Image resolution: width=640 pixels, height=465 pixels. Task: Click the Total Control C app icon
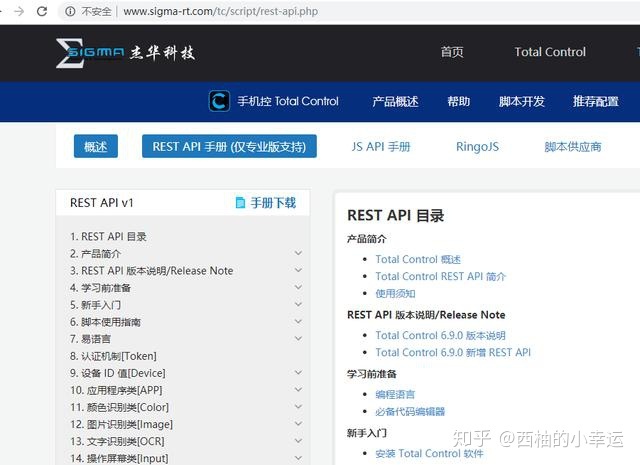[219, 101]
